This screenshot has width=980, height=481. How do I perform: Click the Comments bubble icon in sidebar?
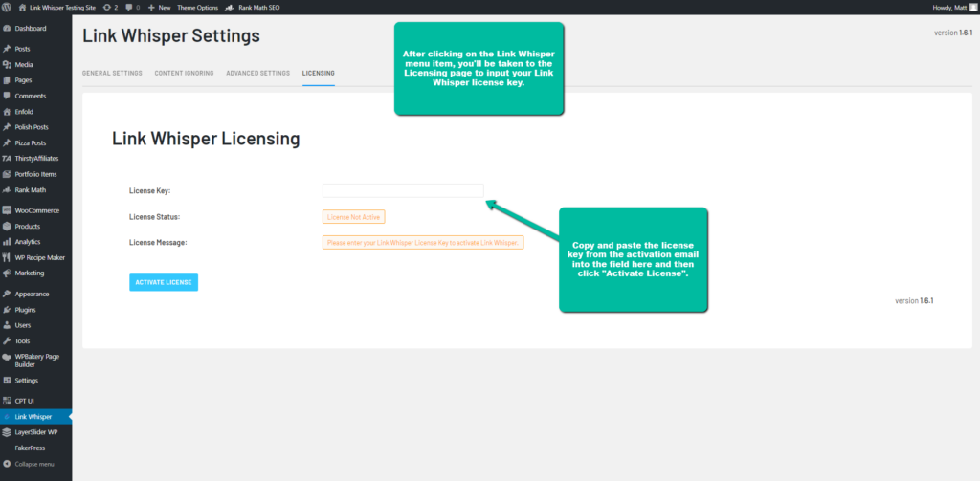(7, 96)
